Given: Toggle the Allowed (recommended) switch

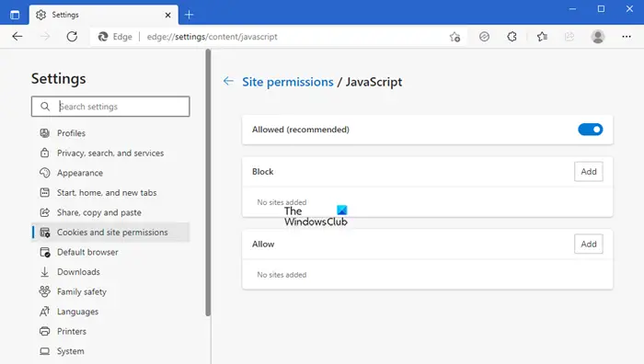Looking at the screenshot, I should coord(591,130).
